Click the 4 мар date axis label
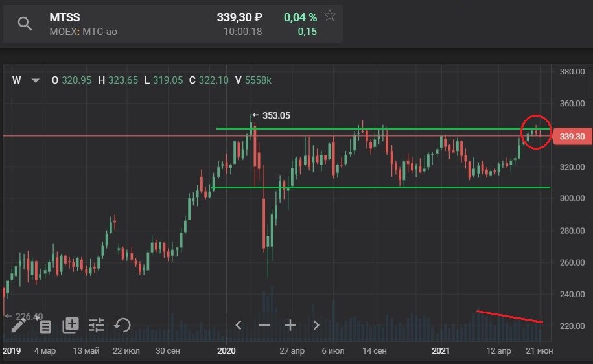 tap(45, 351)
